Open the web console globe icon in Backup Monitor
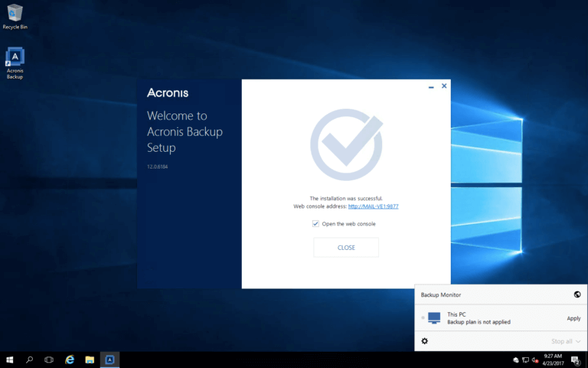The height and width of the screenshot is (368, 588). pyautogui.click(x=577, y=294)
